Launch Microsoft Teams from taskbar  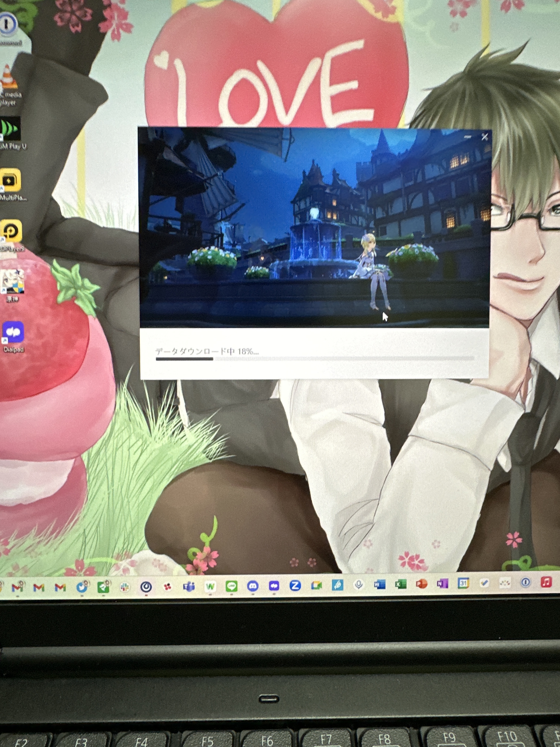[189, 587]
